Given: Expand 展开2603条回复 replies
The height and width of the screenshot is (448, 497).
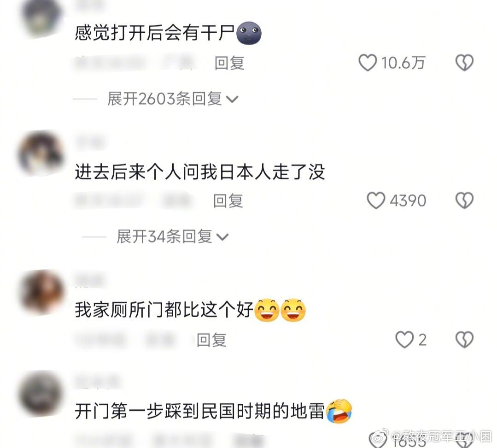Looking at the screenshot, I should coord(164,99).
